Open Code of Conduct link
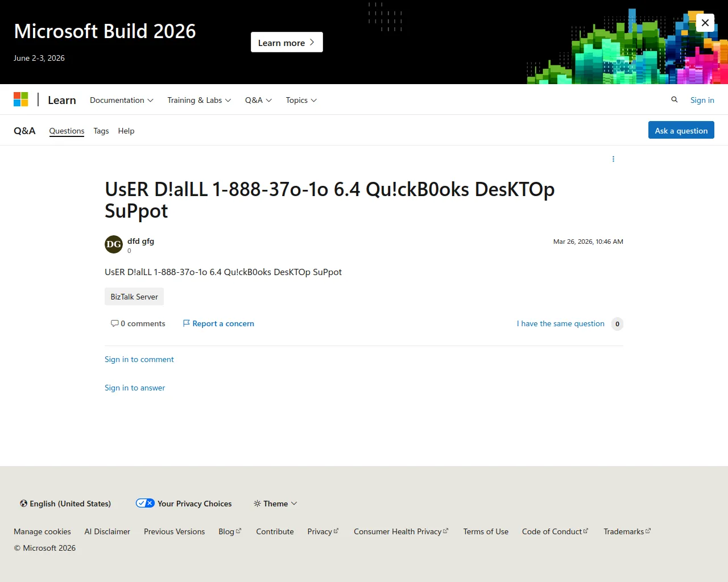Viewport: 728px width, 582px height. (555, 531)
